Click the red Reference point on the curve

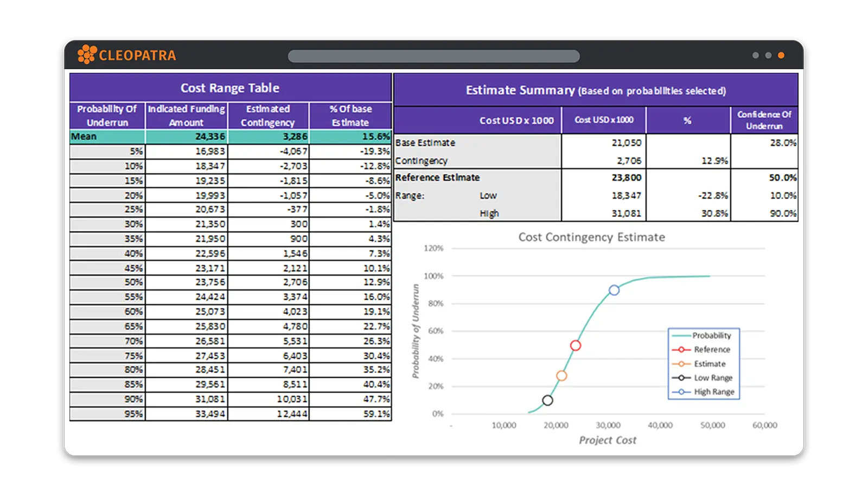[576, 345]
